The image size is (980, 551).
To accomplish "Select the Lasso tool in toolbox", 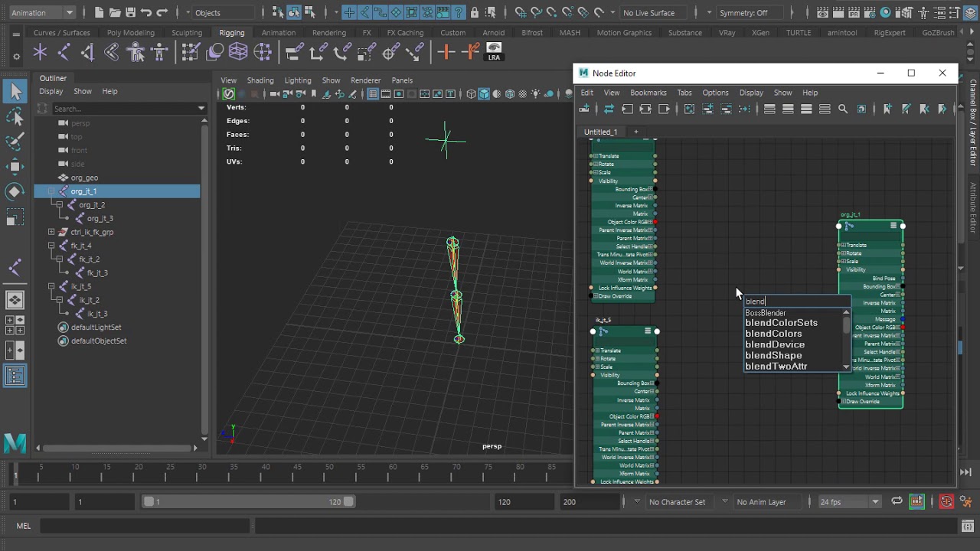I will [x=15, y=117].
